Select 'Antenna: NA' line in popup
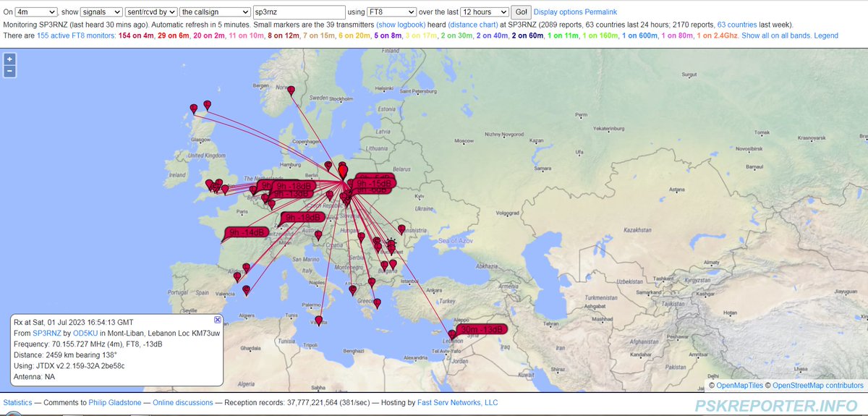The height and width of the screenshot is (416, 868). 34,377
